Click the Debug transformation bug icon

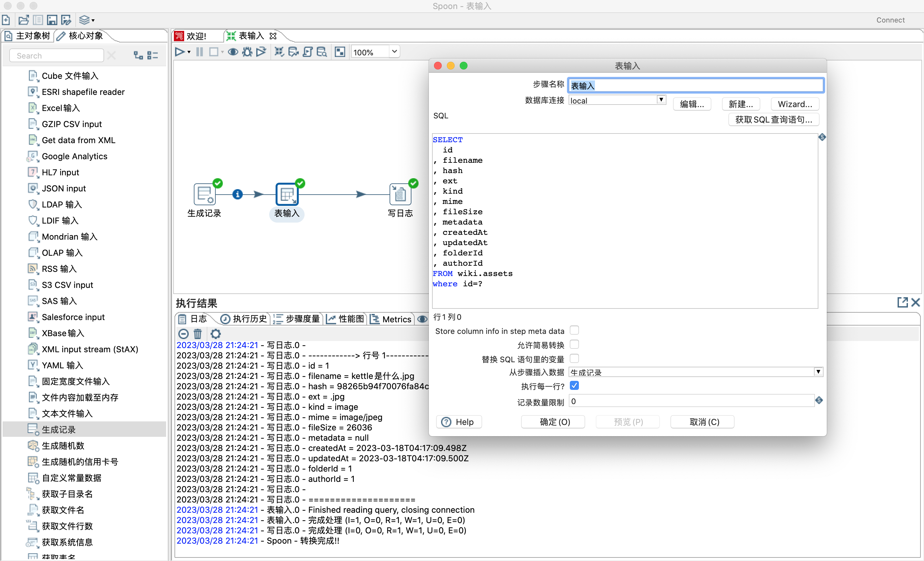(x=247, y=52)
